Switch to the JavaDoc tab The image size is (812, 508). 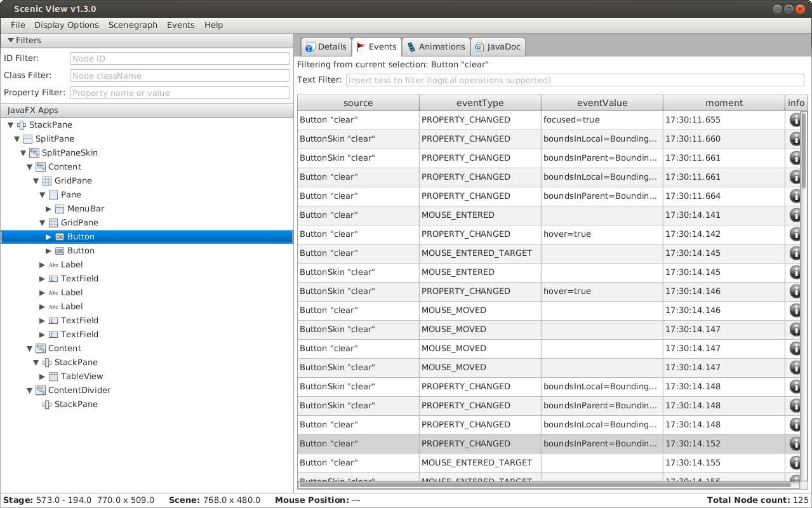(498, 47)
